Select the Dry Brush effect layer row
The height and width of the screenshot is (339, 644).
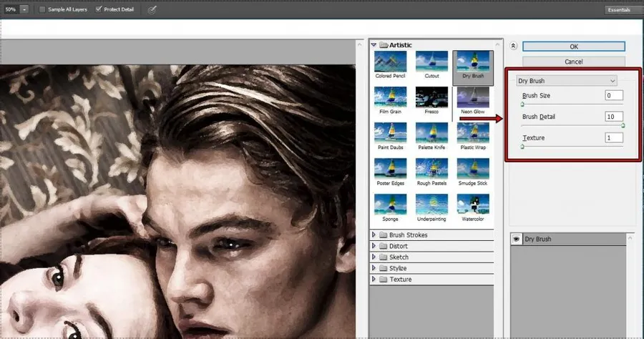coord(568,239)
